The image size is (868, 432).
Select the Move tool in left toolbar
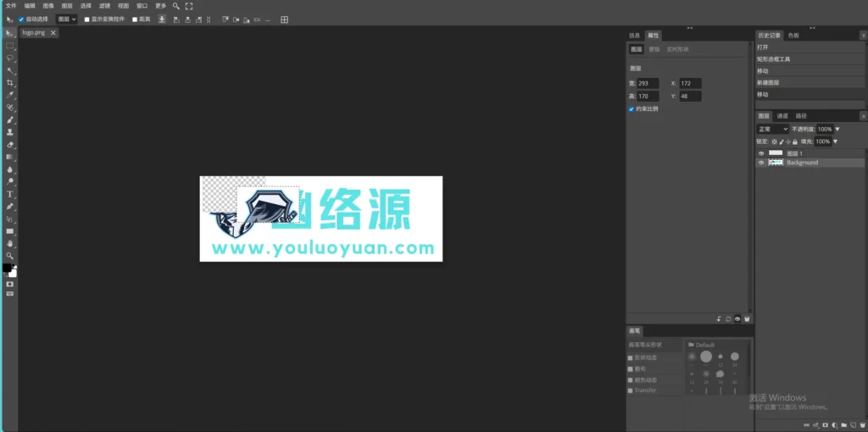coord(10,34)
